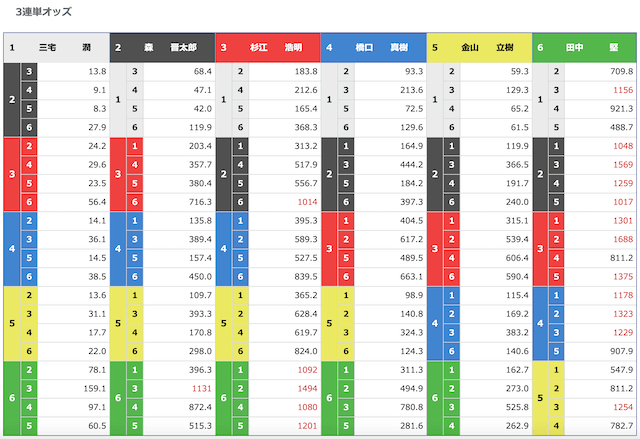Select the 42.0 odds for 2-1-5
Image resolution: width=640 pixels, height=439 pixels.
pos(202,109)
